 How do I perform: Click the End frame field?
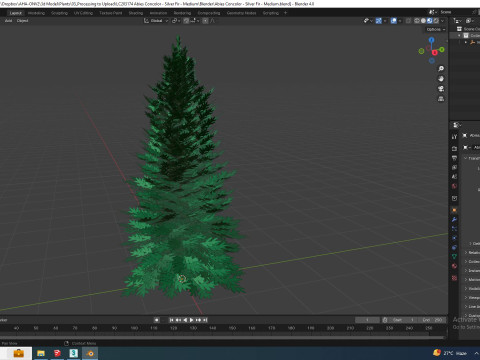click(x=432, y=320)
